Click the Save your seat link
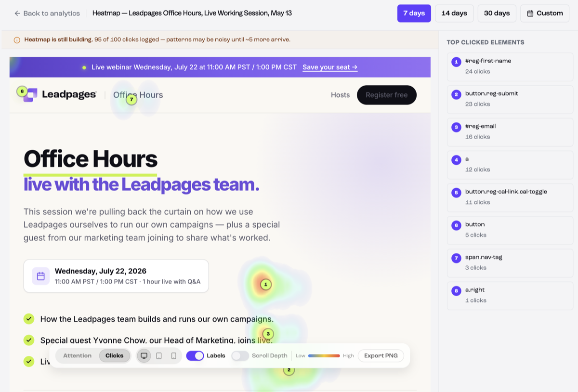The width and height of the screenshot is (578, 392). (330, 67)
